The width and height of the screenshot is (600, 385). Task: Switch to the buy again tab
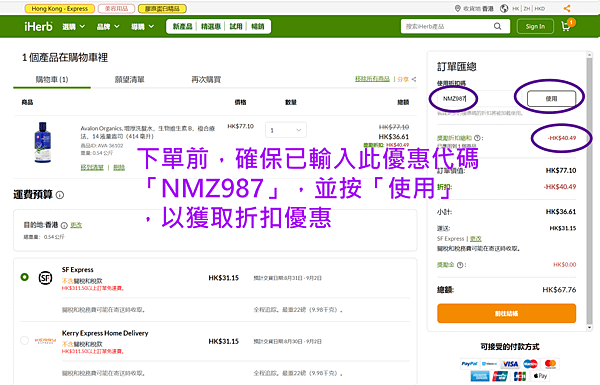coord(206,80)
